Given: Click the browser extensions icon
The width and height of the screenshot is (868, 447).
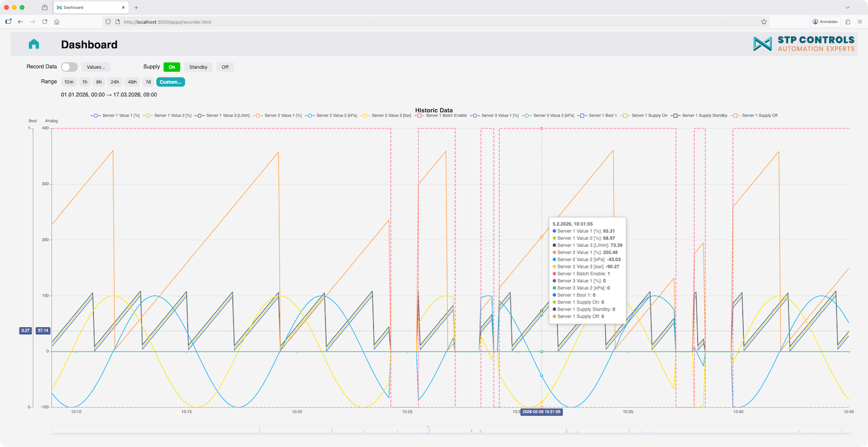Looking at the screenshot, I should coord(848,21).
